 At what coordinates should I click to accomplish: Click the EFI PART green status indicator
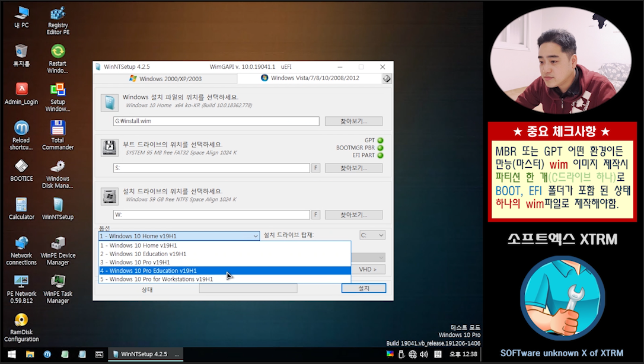380,155
